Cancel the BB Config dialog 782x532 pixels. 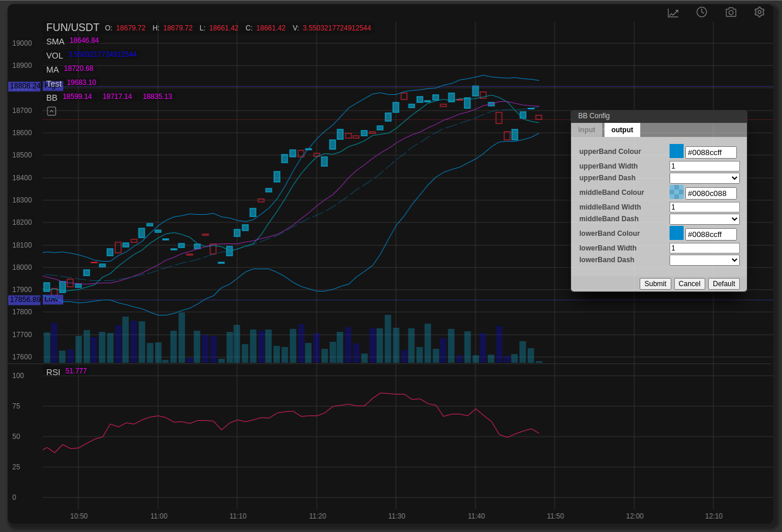pyautogui.click(x=689, y=284)
